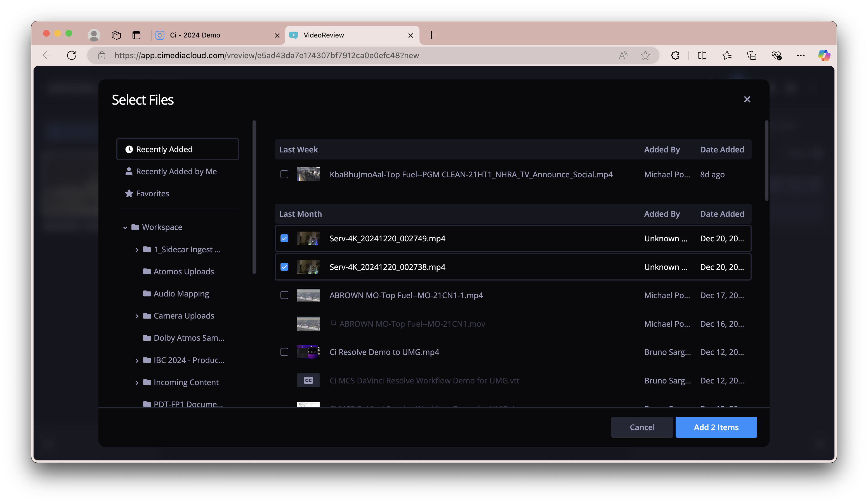
Task: Open the Collections icon
Action: [x=752, y=55]
